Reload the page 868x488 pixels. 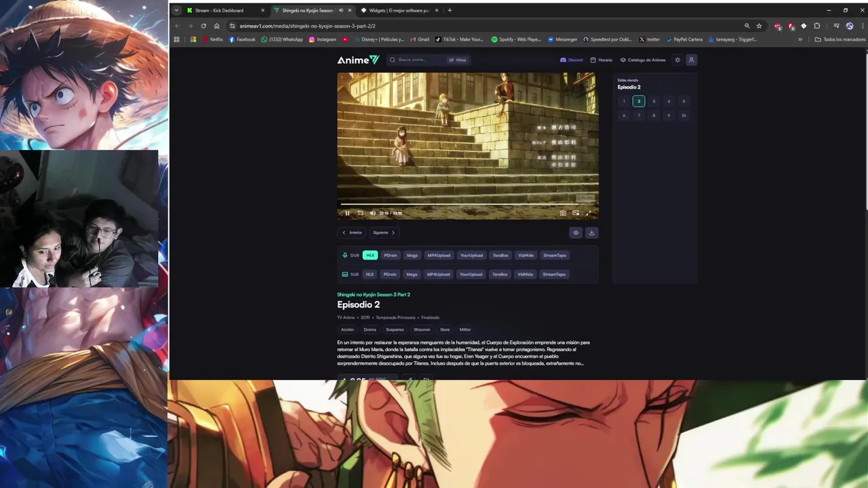[x=203, y=26]
